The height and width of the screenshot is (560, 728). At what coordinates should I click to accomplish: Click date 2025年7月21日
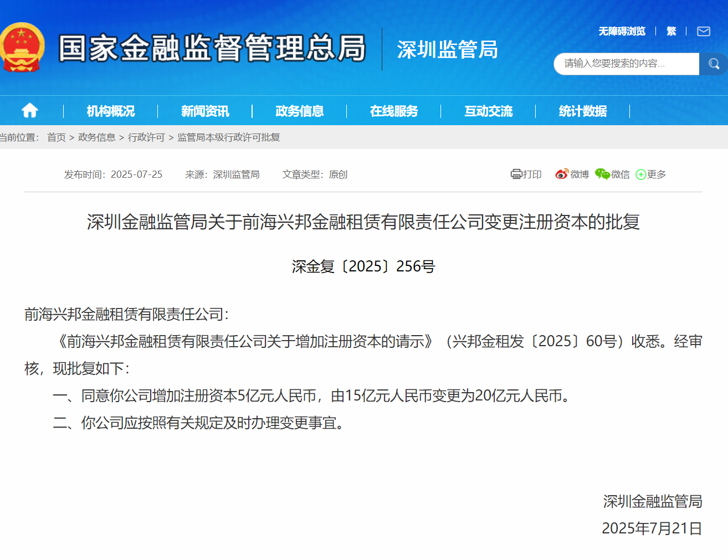tap(652, 528)
